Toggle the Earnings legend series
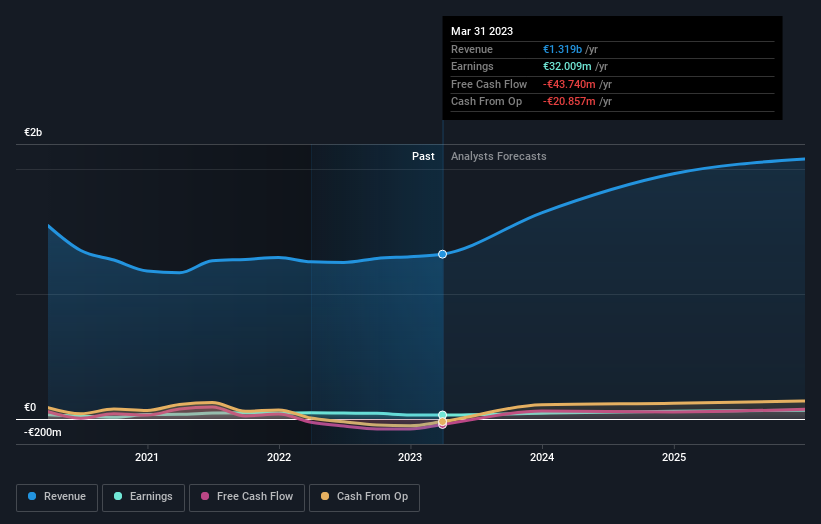The width and height of the screenshot is (821, 524). coord(143,497)
